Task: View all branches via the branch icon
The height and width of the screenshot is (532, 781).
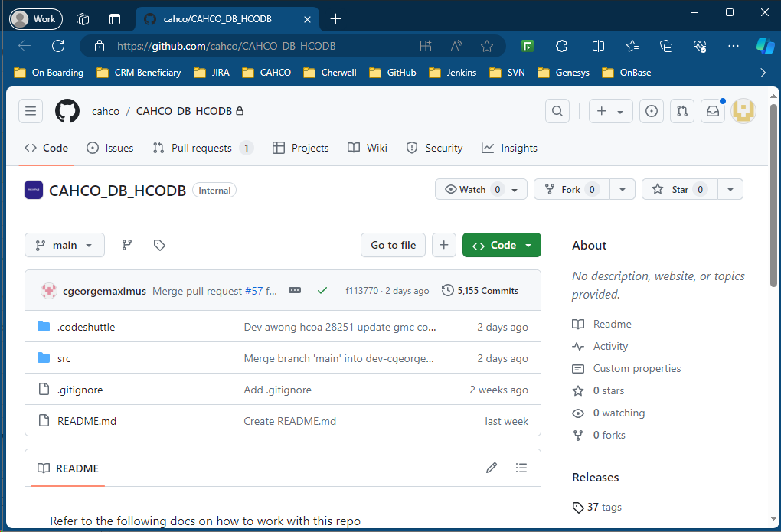Action: [127, 244]
